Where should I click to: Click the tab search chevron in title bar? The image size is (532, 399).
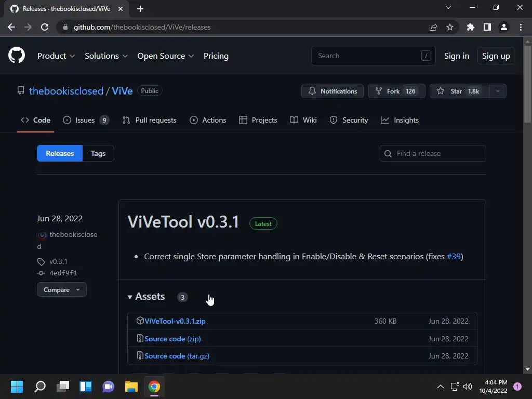click(x=448, y=7)
